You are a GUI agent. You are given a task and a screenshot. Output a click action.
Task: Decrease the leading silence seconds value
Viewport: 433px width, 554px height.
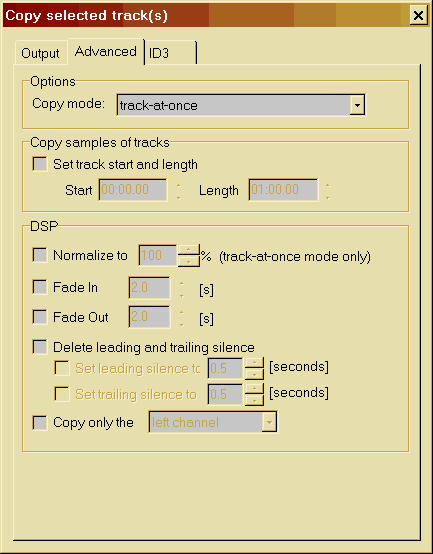pos(254,374)
